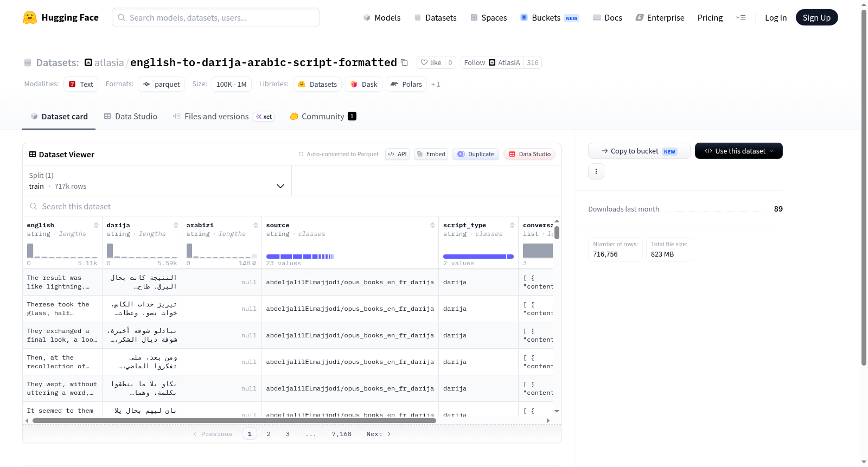Copy the dataset name with the copy icon
868x467 pixels.
pos(404,62)
